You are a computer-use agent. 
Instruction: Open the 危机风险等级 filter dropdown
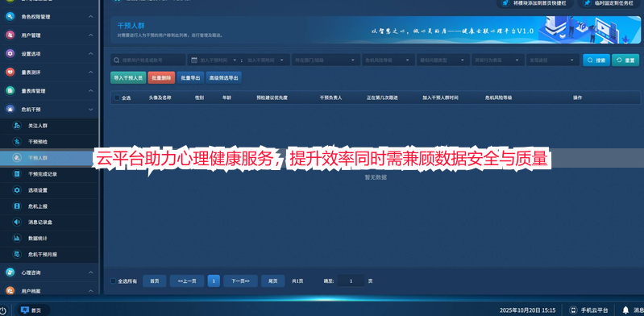click(388, 60)
